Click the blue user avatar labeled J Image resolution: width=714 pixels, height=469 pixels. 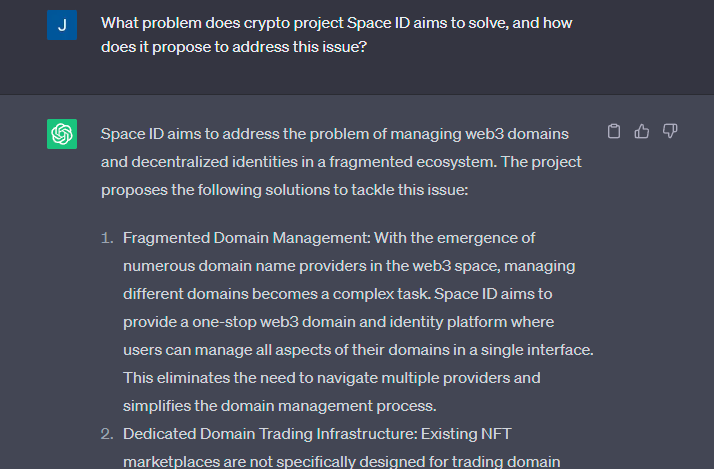point(62,25)
